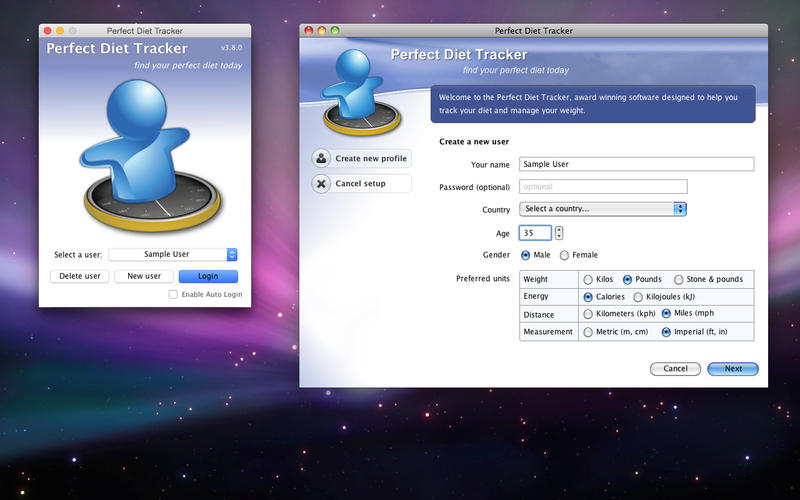
Task: Click the setup window title bar text
Action: (x=534, y=31)
